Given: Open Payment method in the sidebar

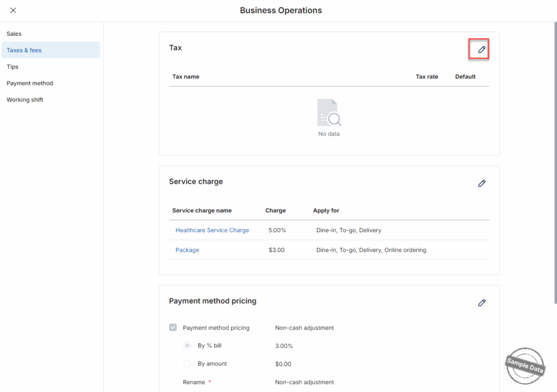Looking at the screenshot, I should coord(30,83).
